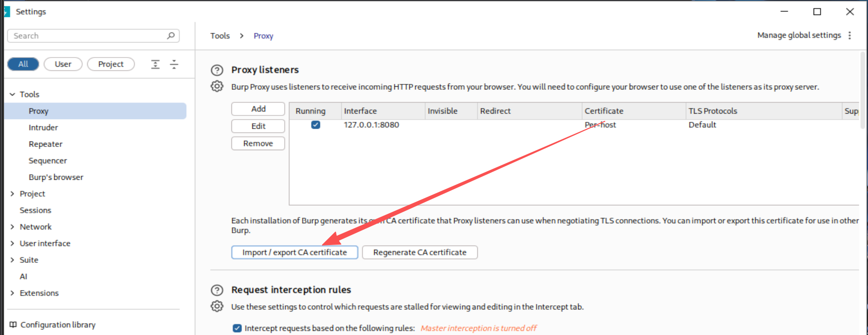This screenshot has width=868, height=335.
Task: Close the Settings window
Action: pyautogui.click(x=850, y=11)
